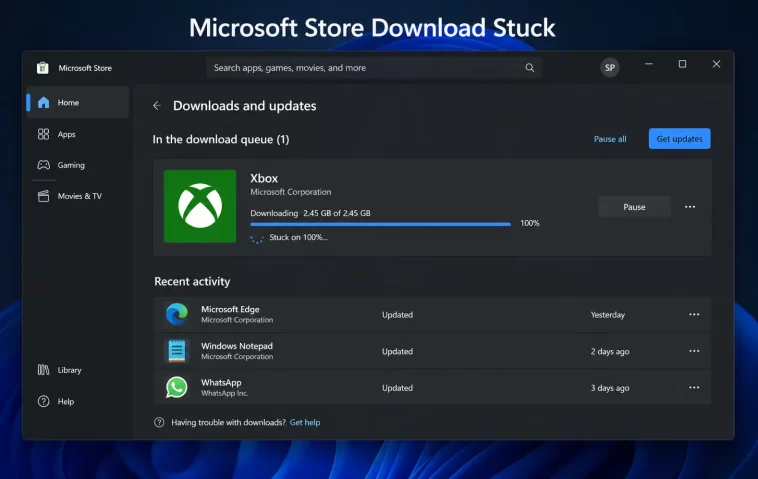The height and width of the screenshot is (479, 758).
Task: Click the Xbox download progress bar
Action: [x=380, y=224]
